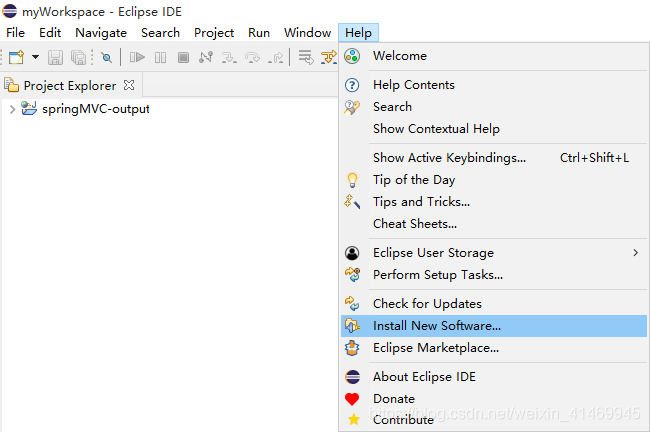Close the open Help menu
Image resolution: width=650 pixels, height=432 pixels.
pos(358,33)
